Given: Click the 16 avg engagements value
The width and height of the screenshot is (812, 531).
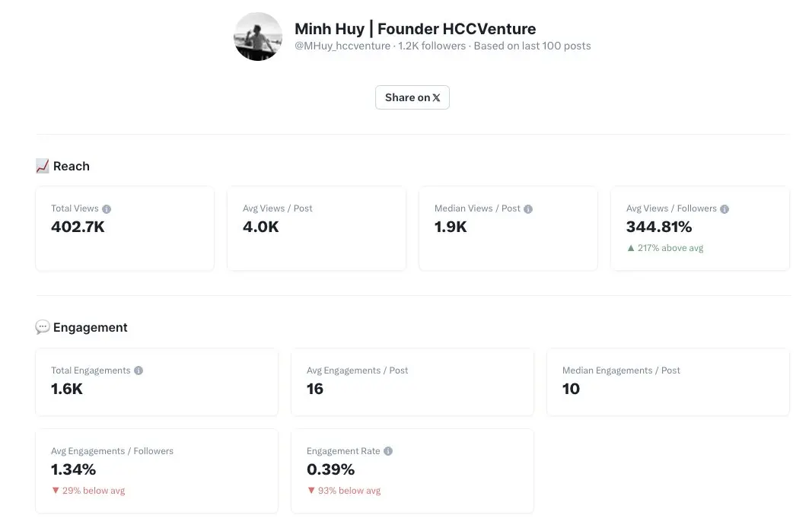Looking at the screenshot, I should tap(315, 389).
